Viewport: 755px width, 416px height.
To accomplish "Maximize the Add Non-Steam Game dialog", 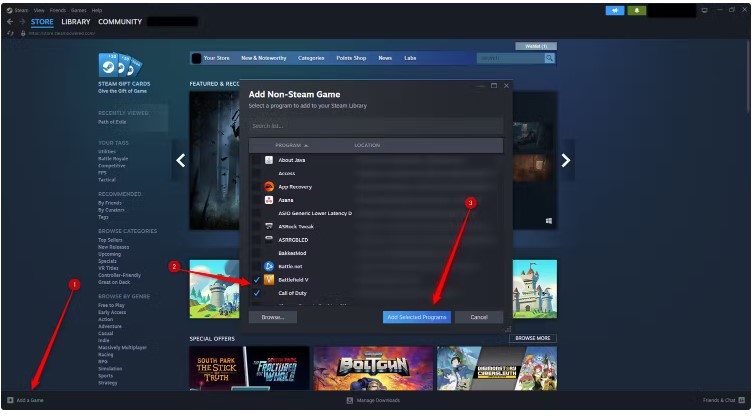I will coord(494,86).
